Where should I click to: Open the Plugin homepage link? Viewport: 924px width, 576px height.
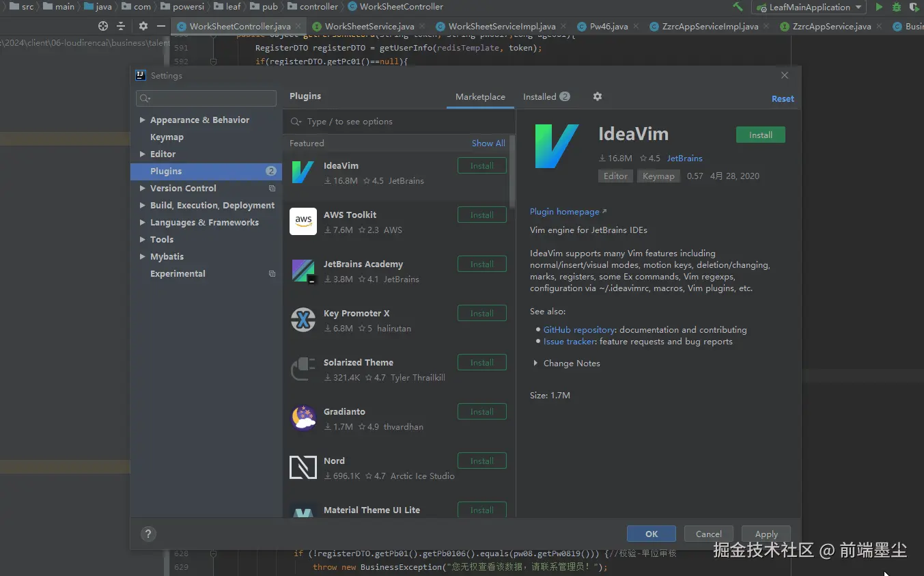point(568,212)
